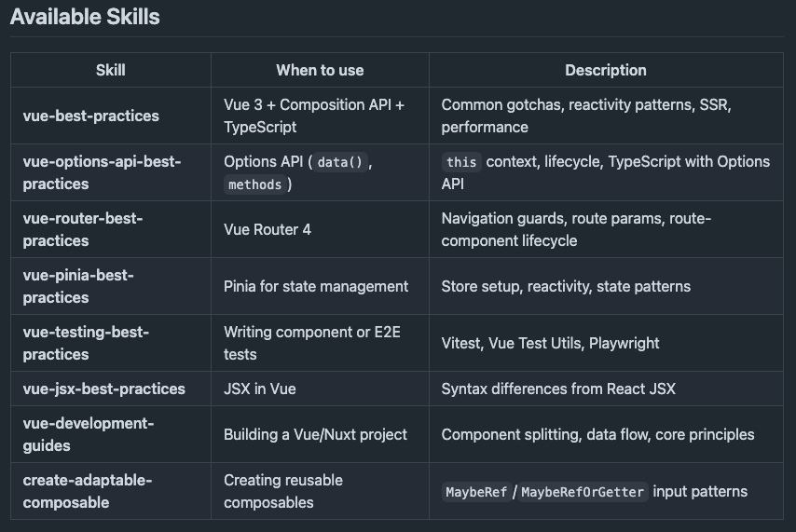
Task: Select vue-router-best-practices skill name
Action: pos(83,229)
